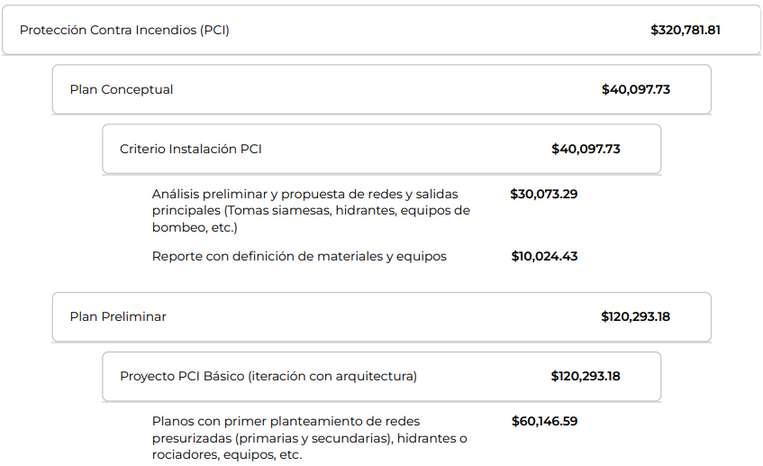This screenshot has width=763, height=466.
Task: Click the $10,024.43 amount
Action: click(x=544, y=256)
